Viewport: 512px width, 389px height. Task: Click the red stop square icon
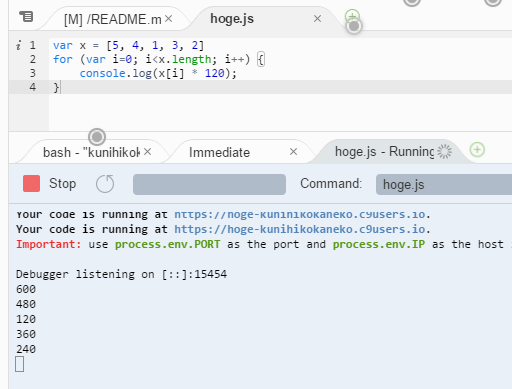[31, 184]
